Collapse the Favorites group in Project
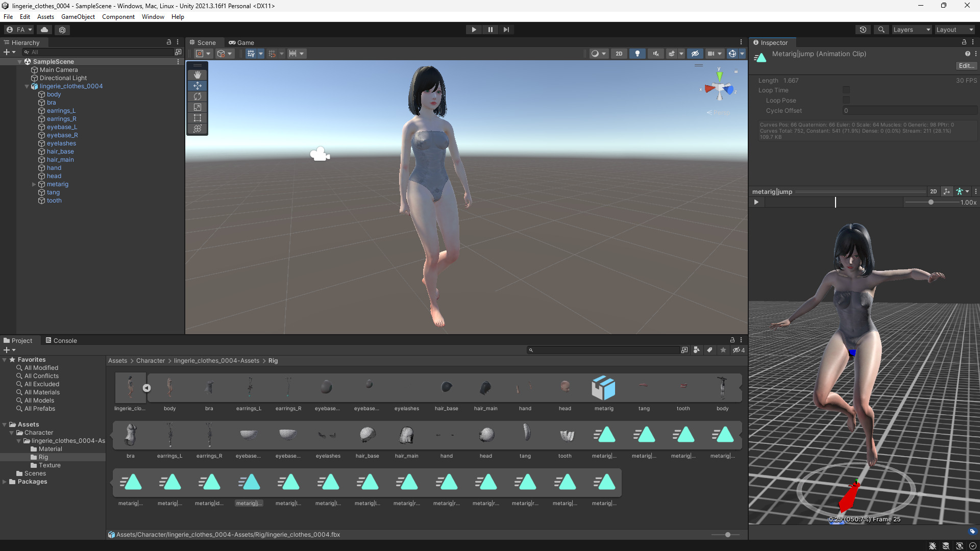 pos(5,360)
